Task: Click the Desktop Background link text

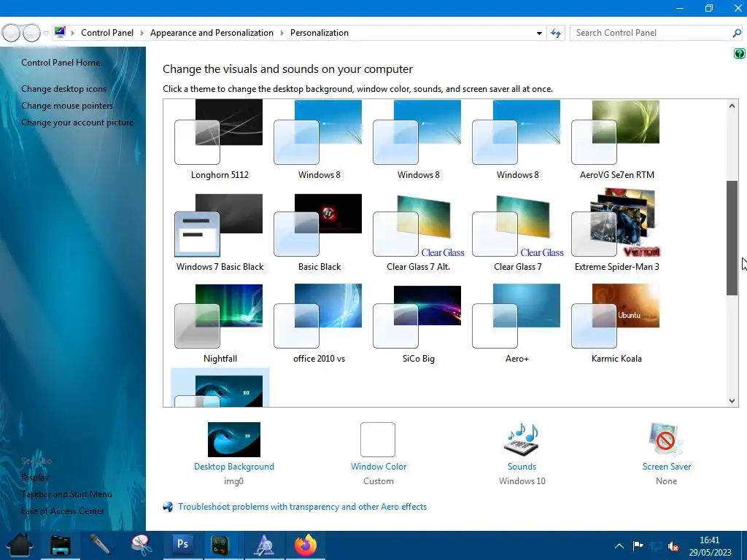Action: tap(234, 467)
